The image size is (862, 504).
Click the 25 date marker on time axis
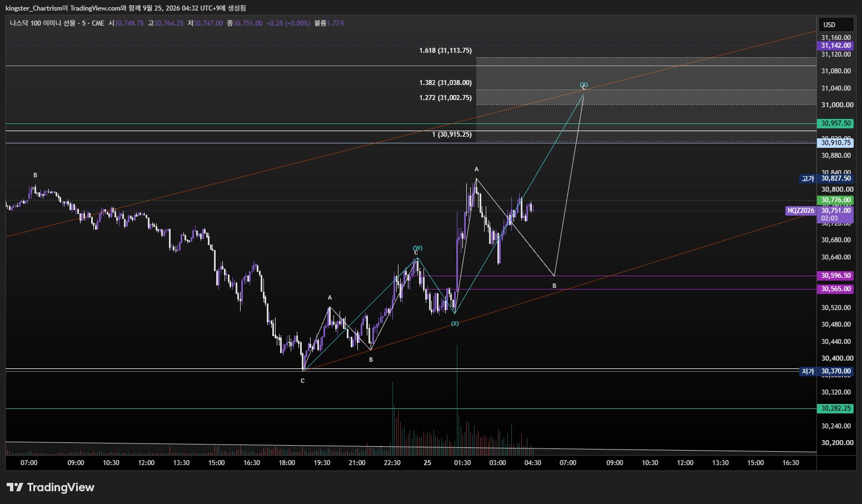[427, 463]
